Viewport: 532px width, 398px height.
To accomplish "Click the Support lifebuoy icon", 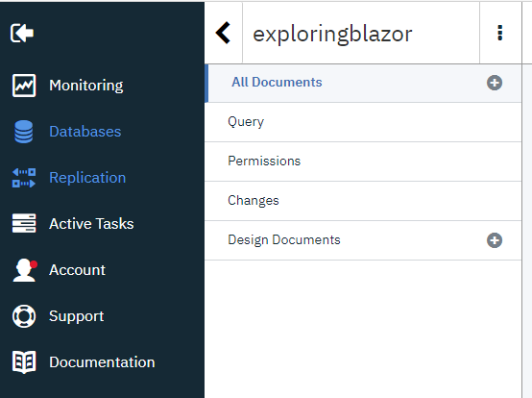I will point(24,316).
